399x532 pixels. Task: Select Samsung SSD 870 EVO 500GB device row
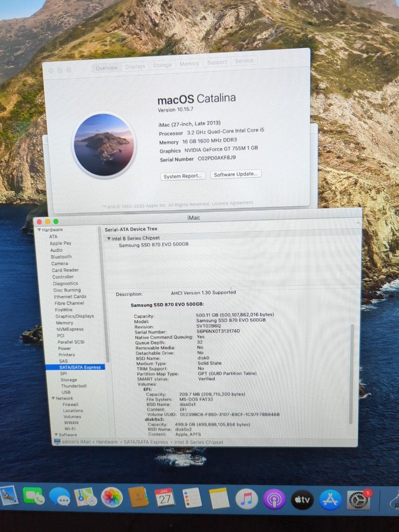tap(154, 245)
